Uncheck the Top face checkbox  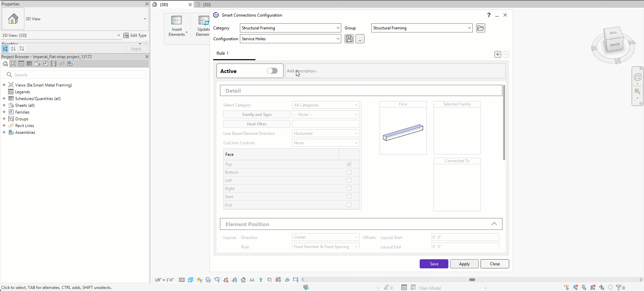pos(349,164)
